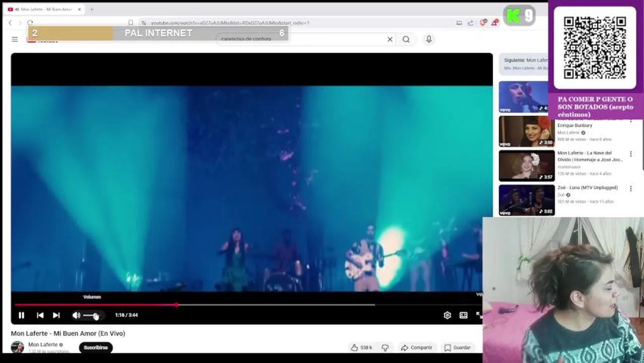
Task: Open the Zoé - Luna thumbnail
Action: [527, 200]
